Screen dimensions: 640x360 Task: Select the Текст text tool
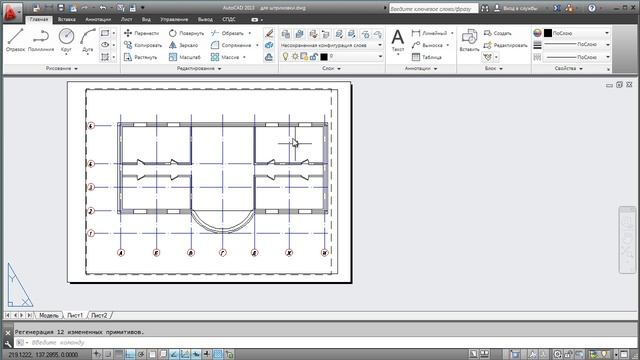click(398, 41)
